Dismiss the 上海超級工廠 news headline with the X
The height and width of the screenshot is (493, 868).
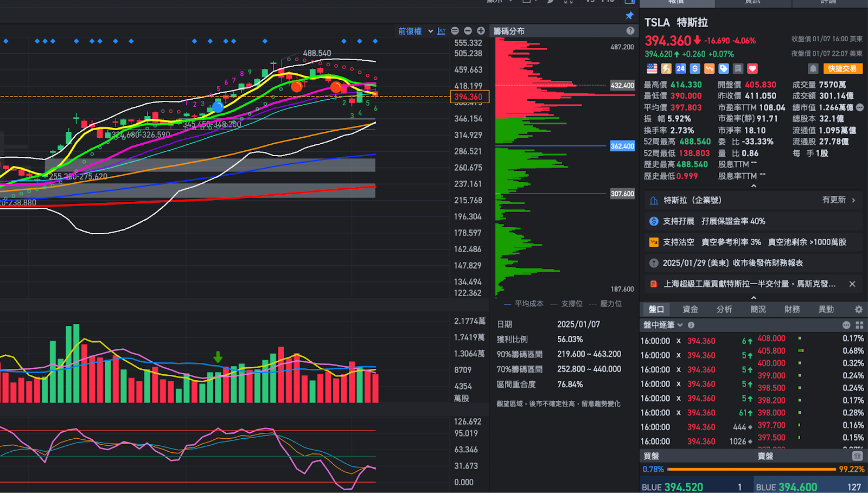pos(852,284)
